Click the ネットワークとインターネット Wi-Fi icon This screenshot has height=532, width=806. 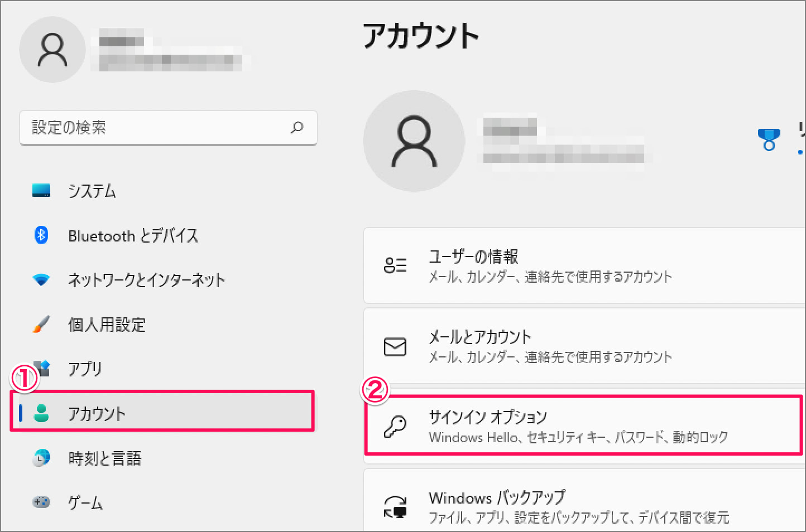click(x=40, y=280)
